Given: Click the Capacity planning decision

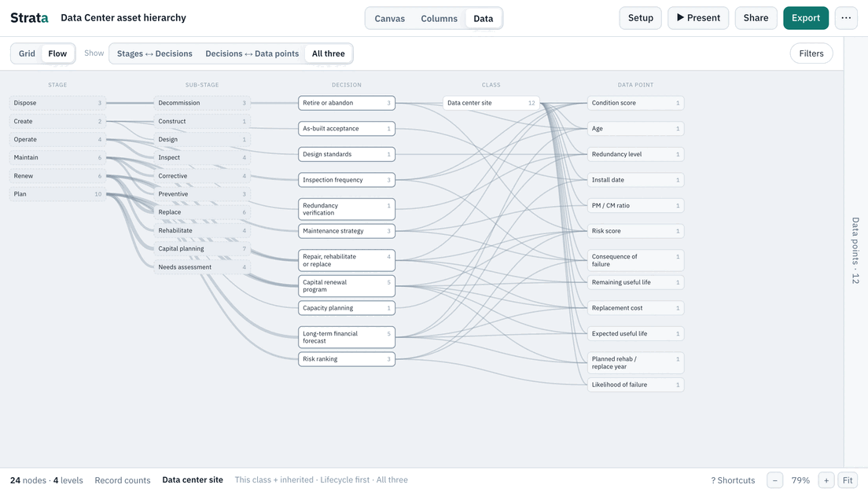Looking at the screenshot, I should click(347, 308).
